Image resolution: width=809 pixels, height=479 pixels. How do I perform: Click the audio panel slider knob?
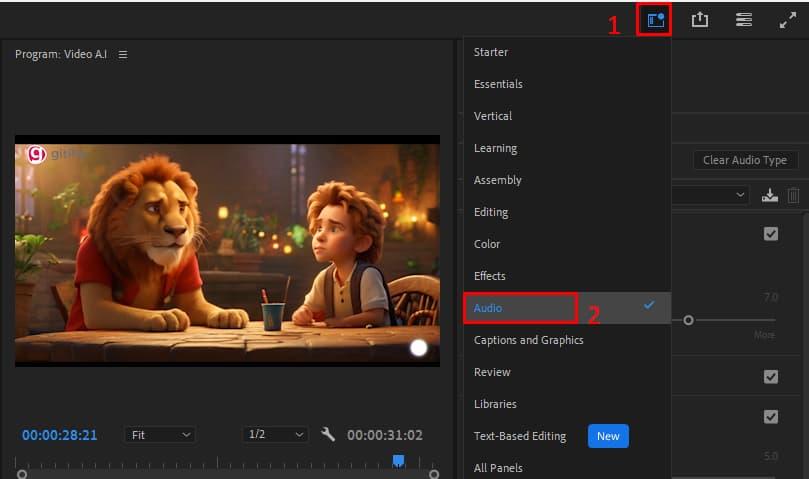[688, 321]
